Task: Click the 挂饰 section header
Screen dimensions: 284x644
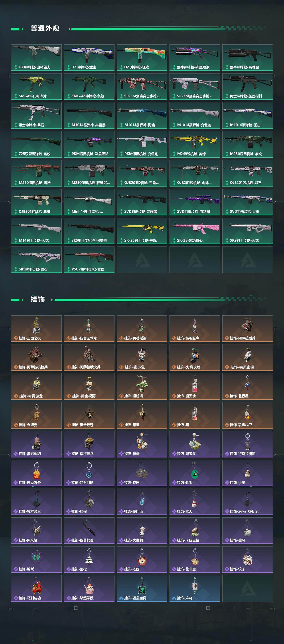Action: click(x=37, y=299)
